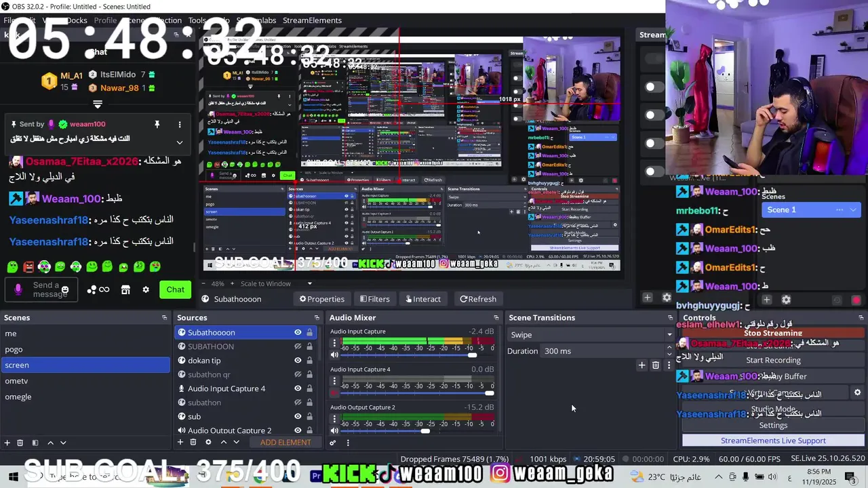Click the Start Recording button

point(773,361)
